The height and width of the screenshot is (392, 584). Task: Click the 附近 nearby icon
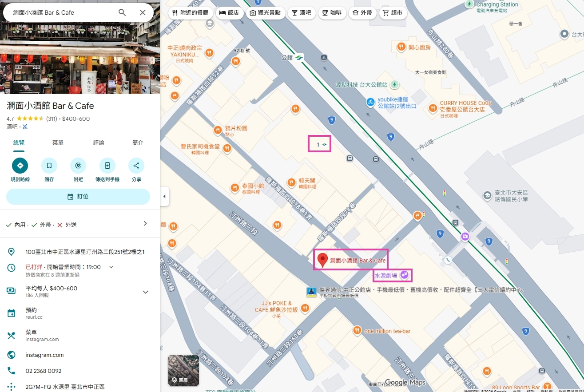(78, 166)
